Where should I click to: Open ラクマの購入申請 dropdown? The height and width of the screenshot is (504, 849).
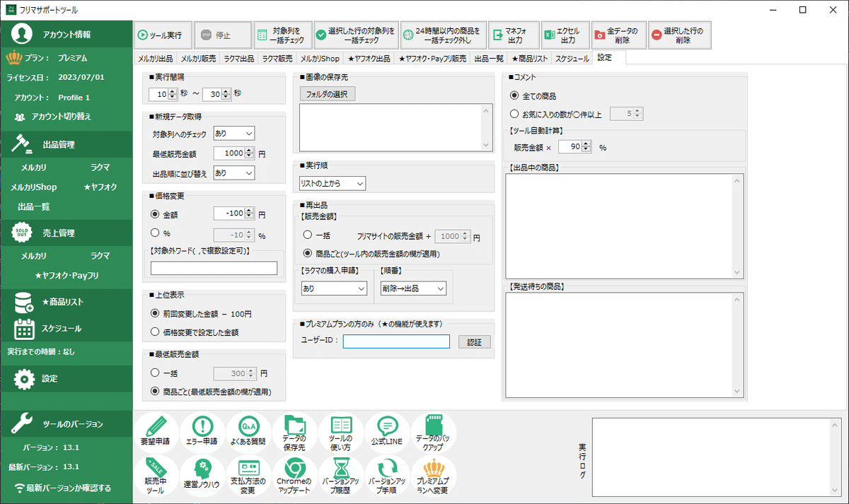[333, 288]
